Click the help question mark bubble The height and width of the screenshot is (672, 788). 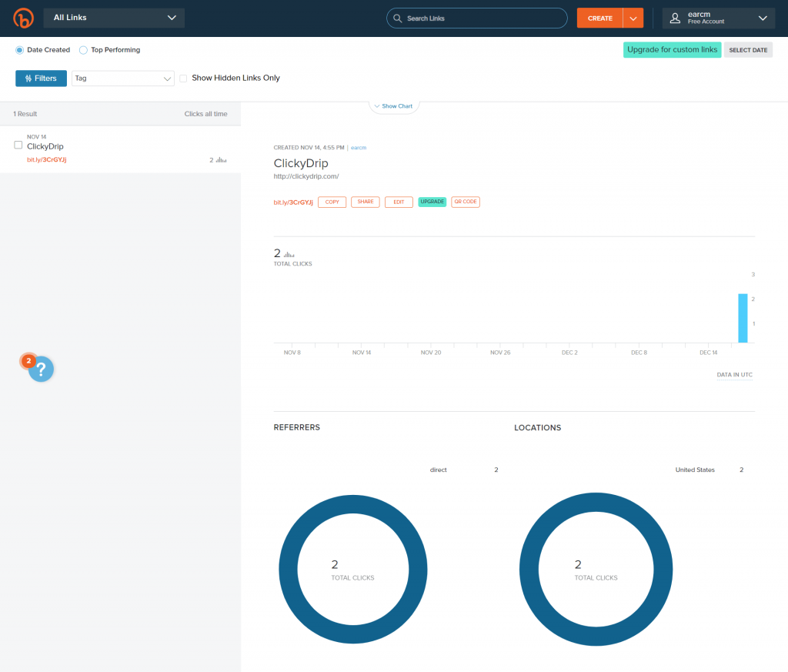(42, 369)
